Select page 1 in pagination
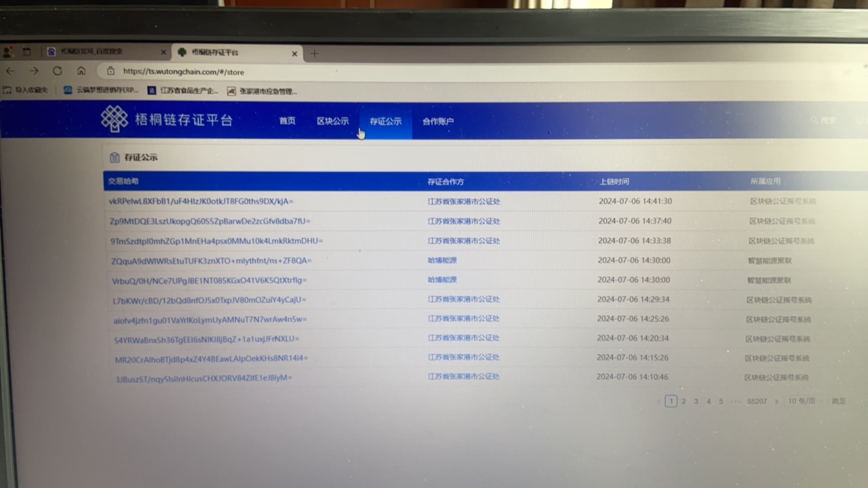The height and width of the screenshot is (488, 868). pyautogui.click(x=671, y=401)
